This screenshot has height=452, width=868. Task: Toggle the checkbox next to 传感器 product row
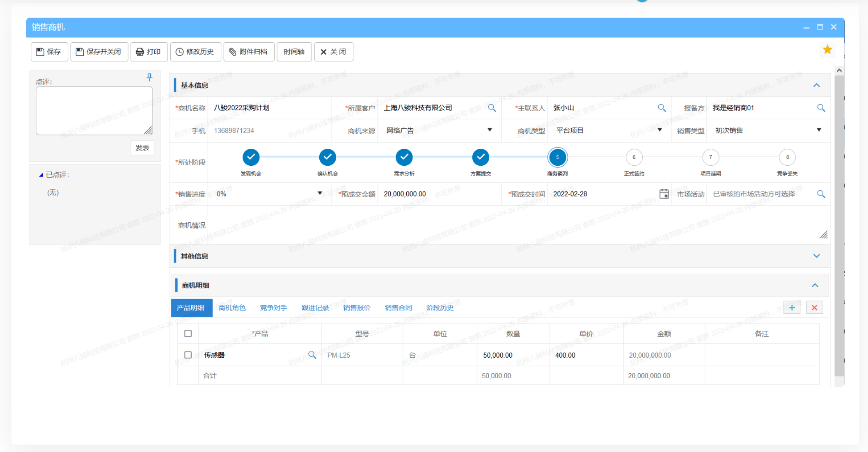(x=188, y=354)
